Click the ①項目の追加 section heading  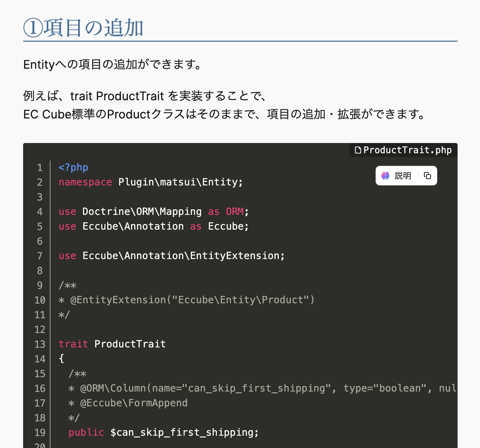83,28
